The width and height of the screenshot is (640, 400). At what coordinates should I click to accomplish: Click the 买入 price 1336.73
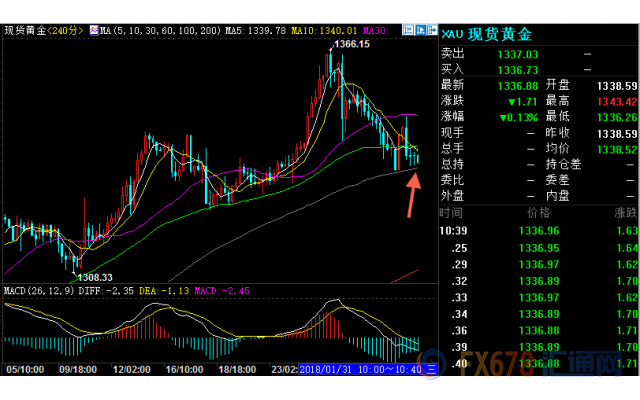(518, 70)
